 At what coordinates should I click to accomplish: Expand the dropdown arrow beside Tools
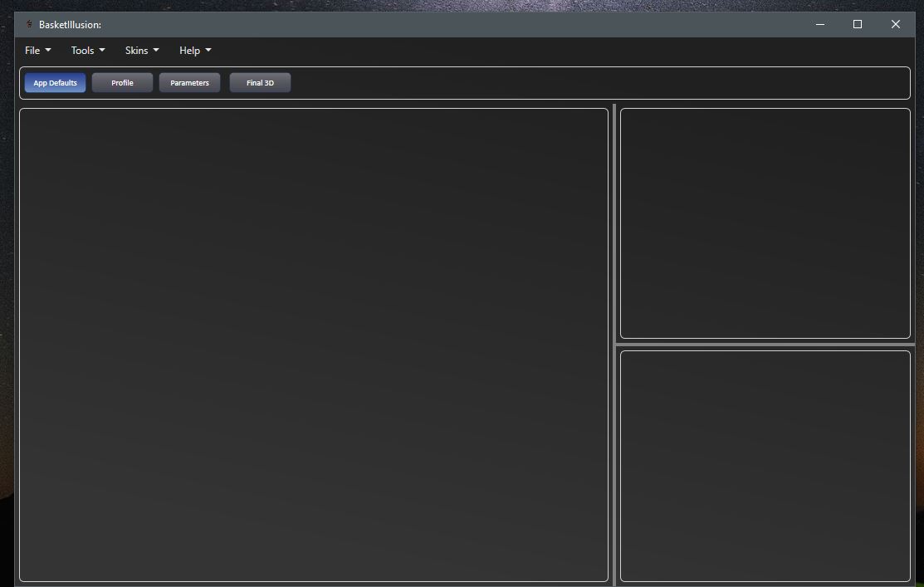click(102, 51)
